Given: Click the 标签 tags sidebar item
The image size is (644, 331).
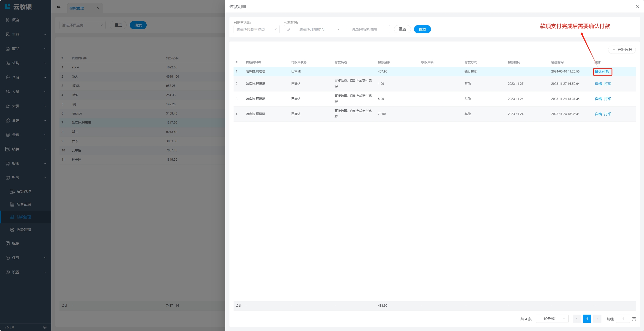Looking at the screenshot, I should [x=15, y=243].
